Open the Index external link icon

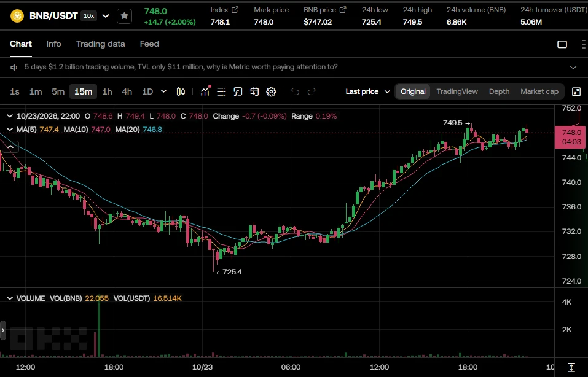(x=235, y=10)
